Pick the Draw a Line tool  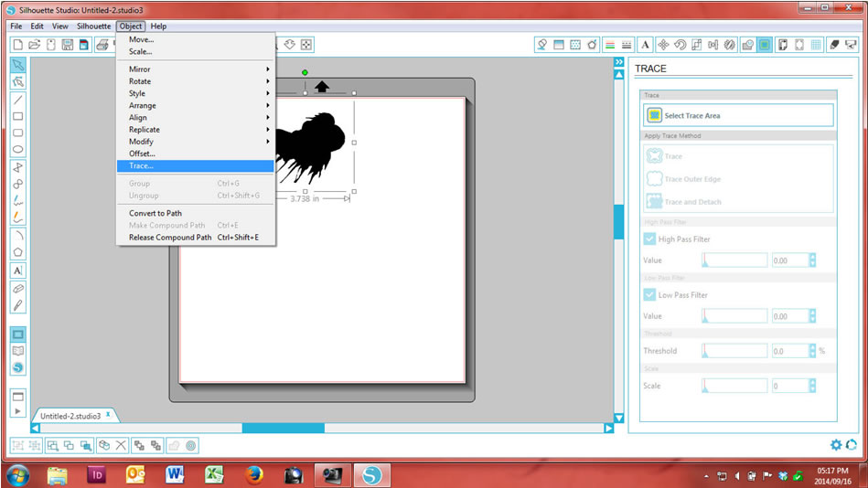coord(17,100)
